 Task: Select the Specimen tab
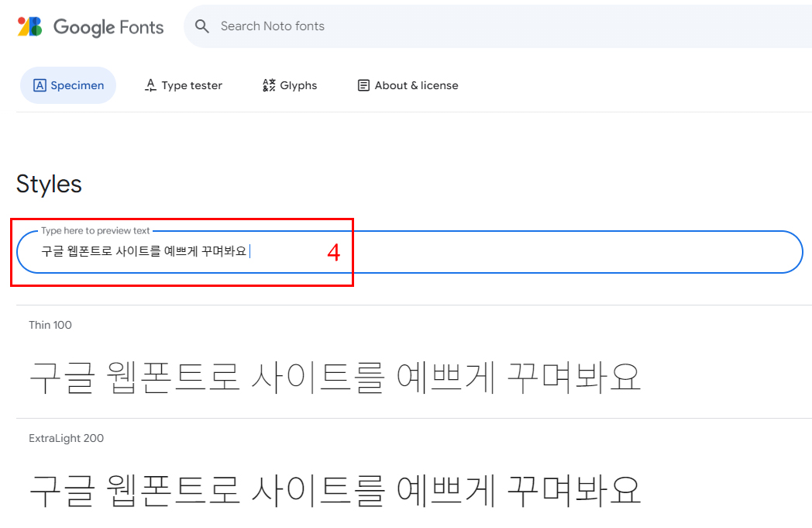[68, 85]
